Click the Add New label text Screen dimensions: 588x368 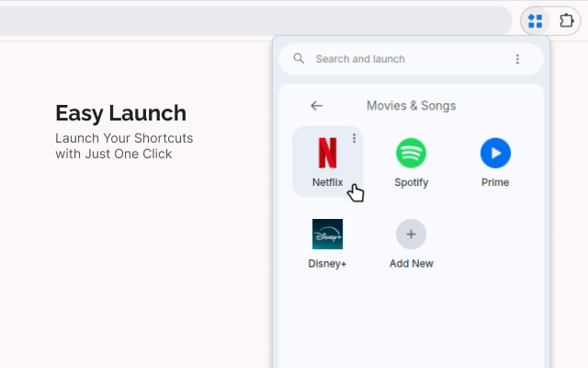click(411, 264)
